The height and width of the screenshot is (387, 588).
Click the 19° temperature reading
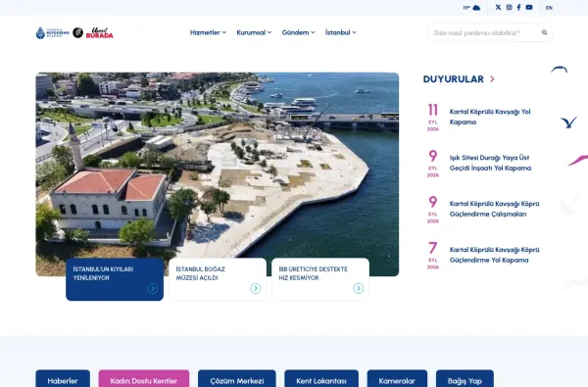(466, 8)
